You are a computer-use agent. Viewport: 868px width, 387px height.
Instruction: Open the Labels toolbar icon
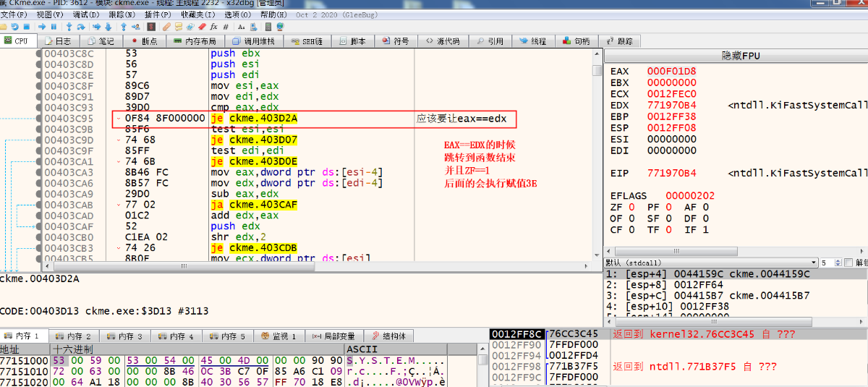(190, 27)
